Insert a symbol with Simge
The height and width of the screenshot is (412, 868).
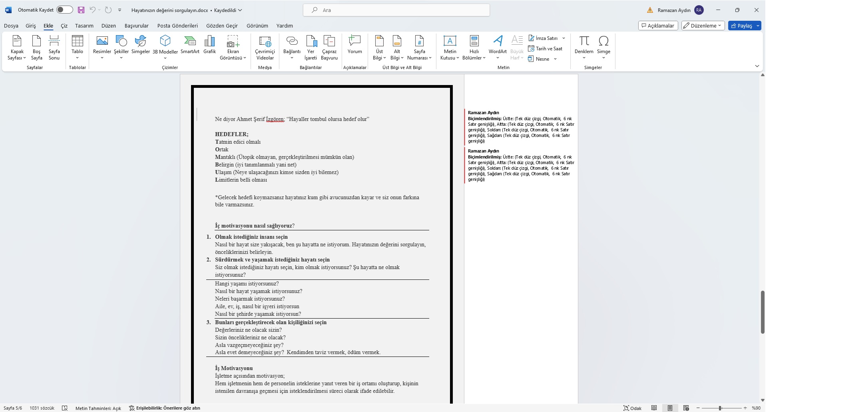(x=603, y=48)
